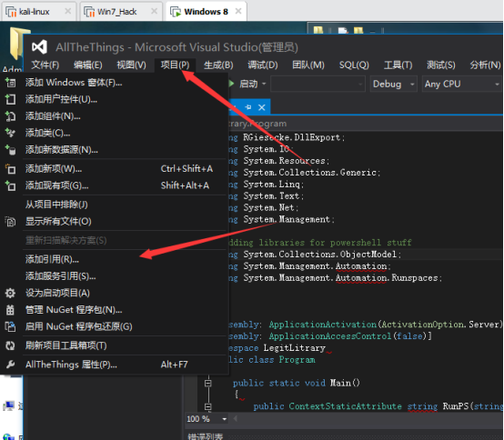Choose 添加组件(N)... menu entry
The width and height of the screenshot is (504, 440).
tap(114, 116)
